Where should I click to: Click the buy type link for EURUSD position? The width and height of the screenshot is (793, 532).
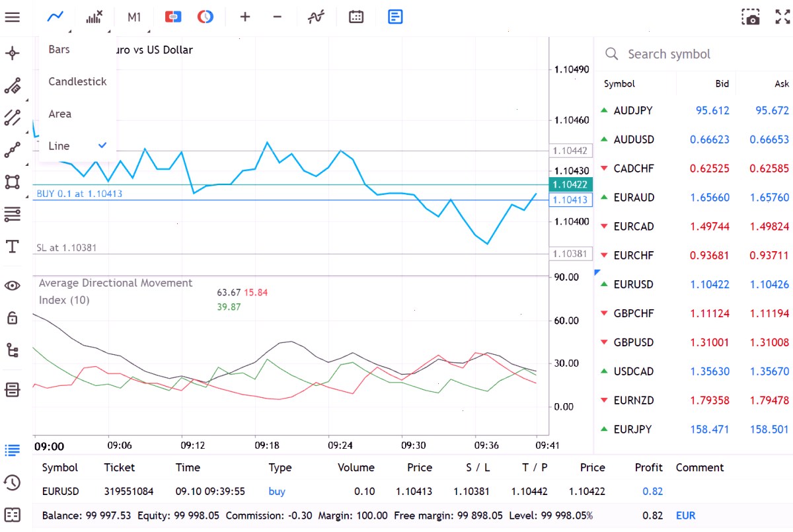pyautogui.click(x=277, y=491)
